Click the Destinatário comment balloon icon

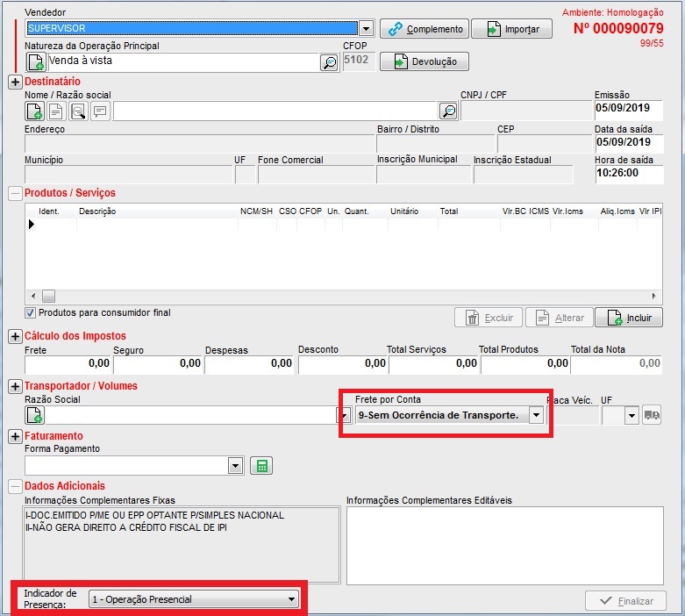(100, 111)
